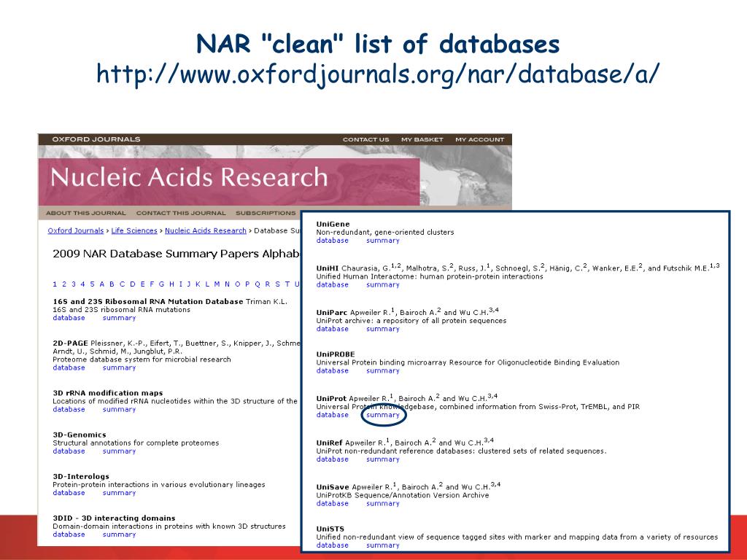
Task: Open the Contact Us link in header
Action: click(366, 139)
